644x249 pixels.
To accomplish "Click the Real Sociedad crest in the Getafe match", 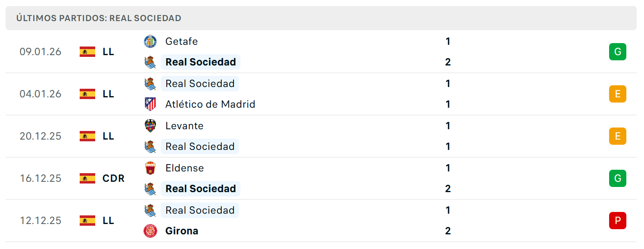I will pos(150,62).
